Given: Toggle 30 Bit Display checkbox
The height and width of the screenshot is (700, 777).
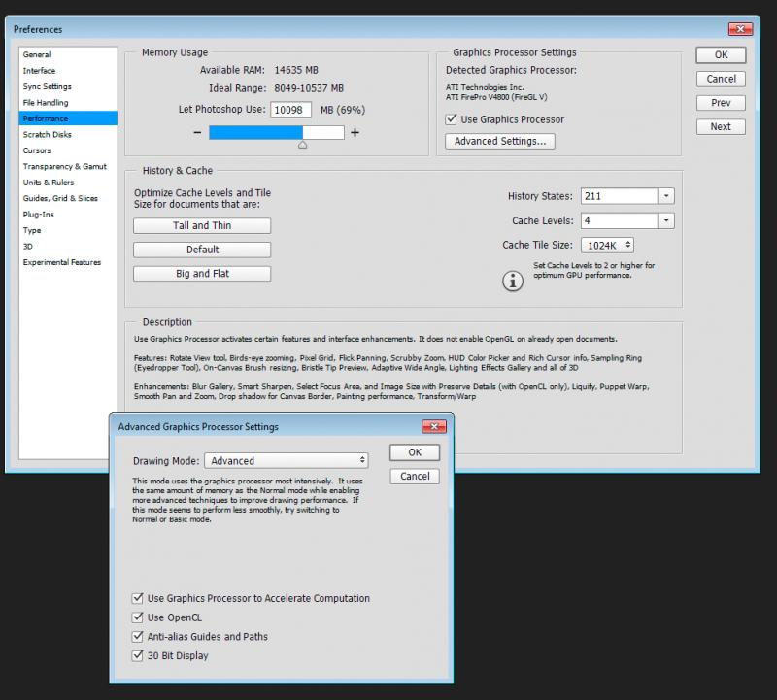Looking at the screenshot, I should 138,656.
